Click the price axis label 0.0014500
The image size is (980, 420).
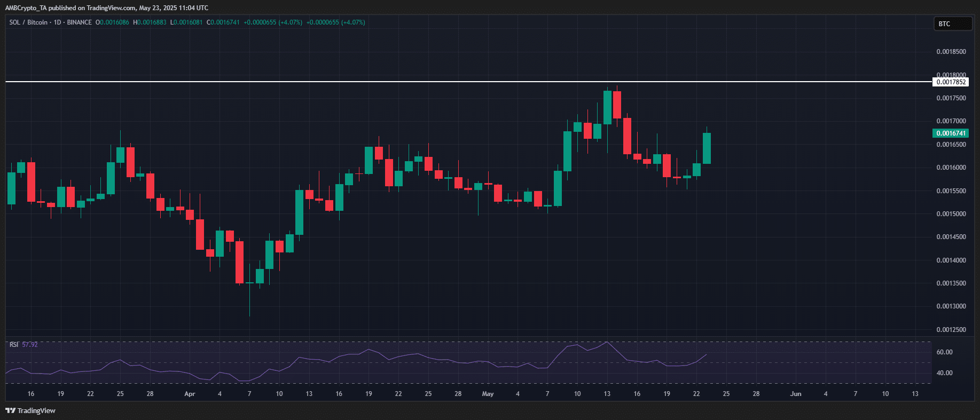click(x=951, y=237)
